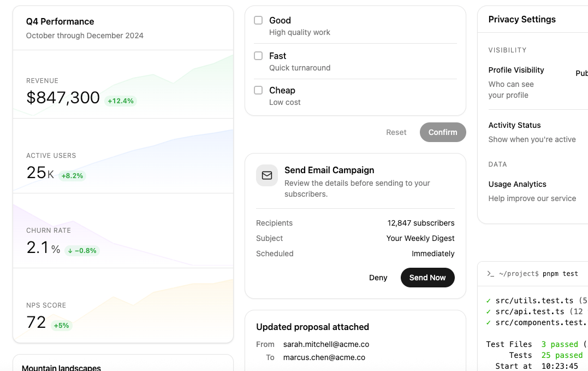Click '12,847 subscribers' recipients value
The image size is (588, 371).
click(421, 223)
